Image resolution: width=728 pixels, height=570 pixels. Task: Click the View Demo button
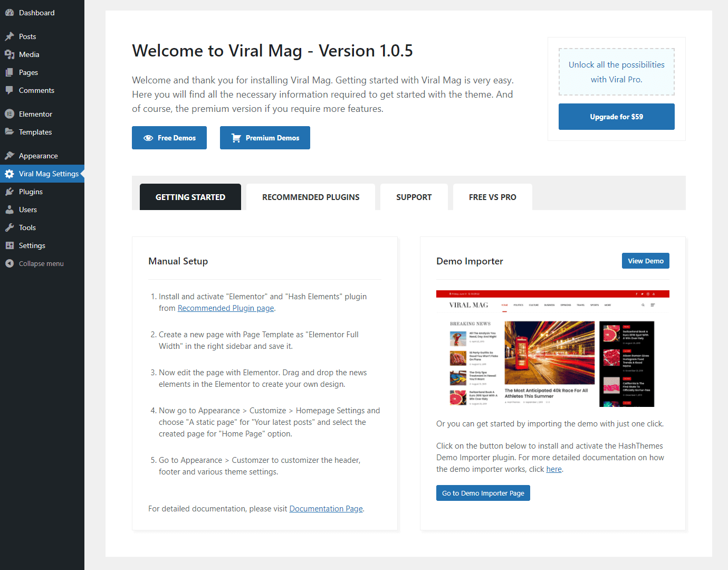(646, 261)
